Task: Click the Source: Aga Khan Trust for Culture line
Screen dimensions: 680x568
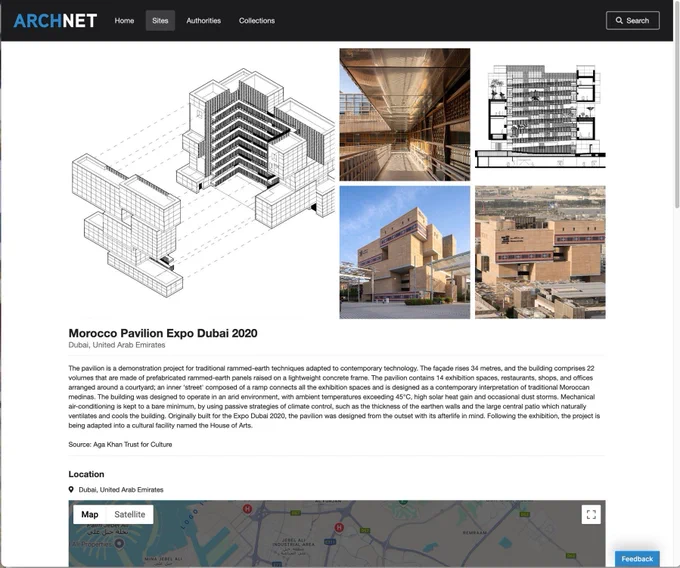Action: coord(120,444)
